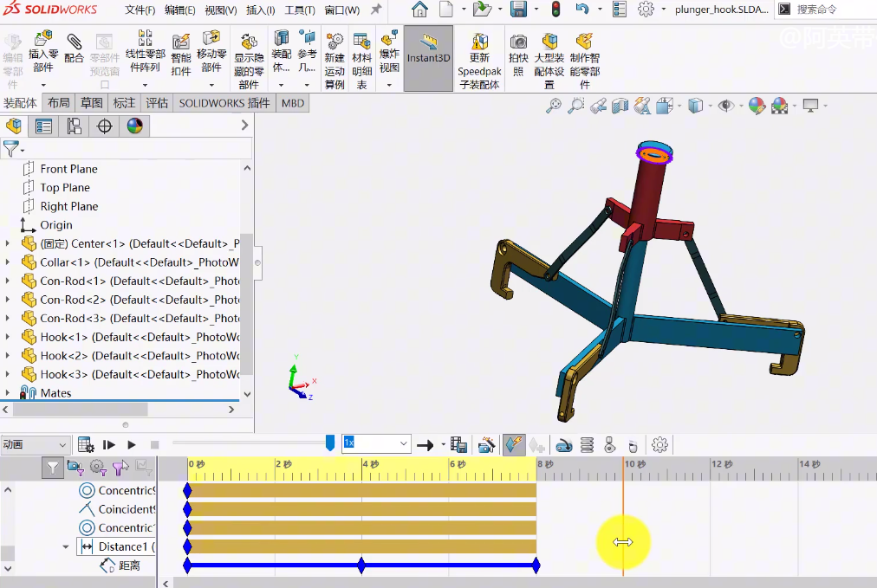Click the Save Animation icon
Screen dimensions: 877x588
(x=462, y=444)
